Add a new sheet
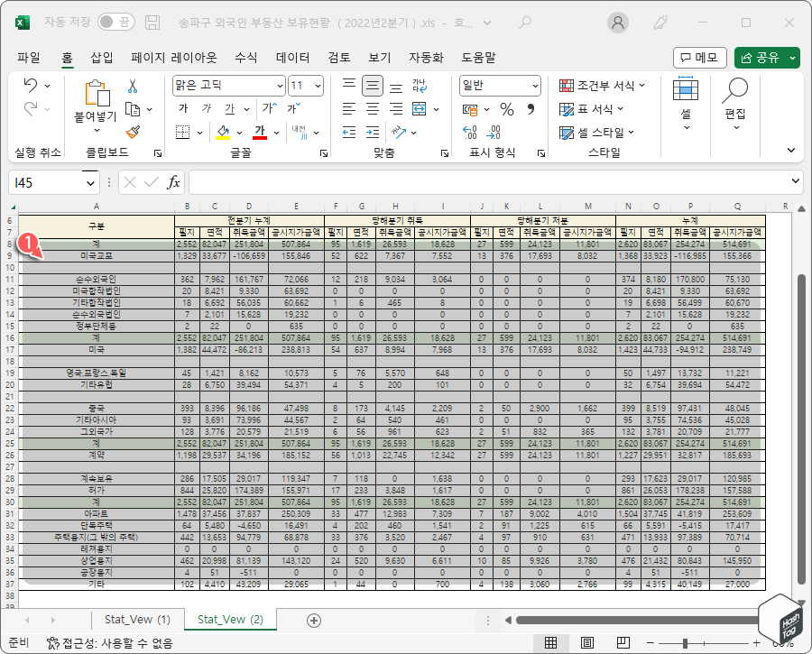Screen dimensions: 812x654 (314, 621)
